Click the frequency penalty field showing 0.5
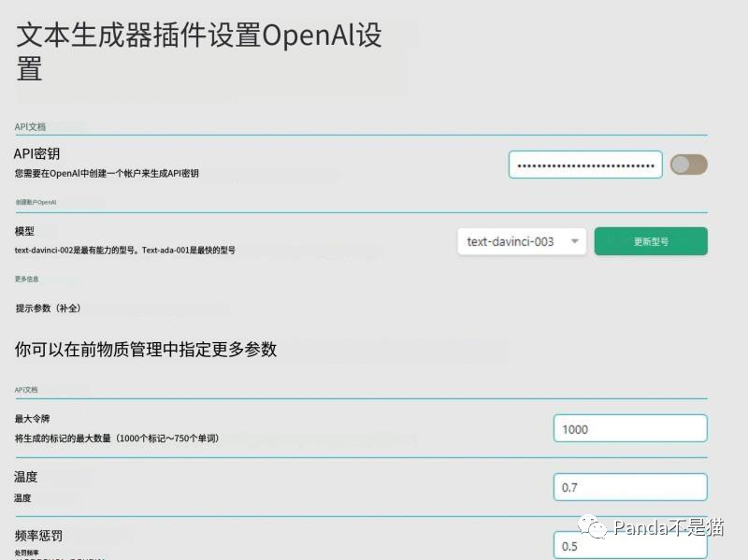Viewport: 748px width, 560px height. pyautogui.click(x=630, y=545)
